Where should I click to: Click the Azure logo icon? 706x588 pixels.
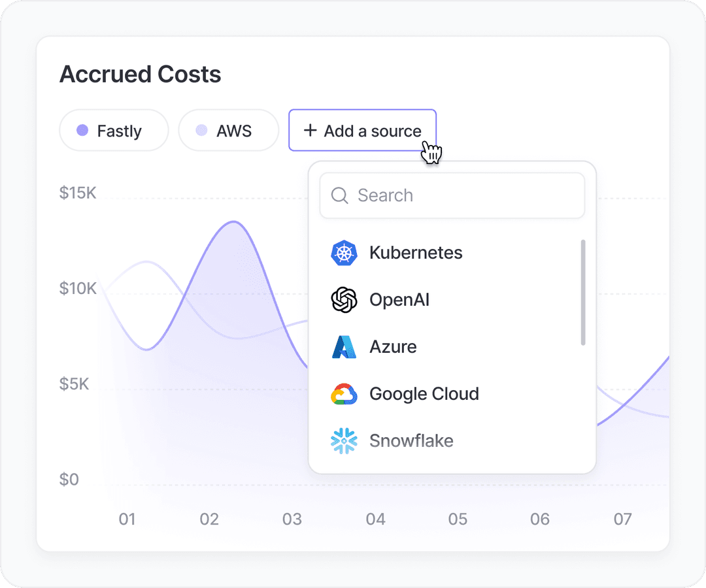coord(344,347)
